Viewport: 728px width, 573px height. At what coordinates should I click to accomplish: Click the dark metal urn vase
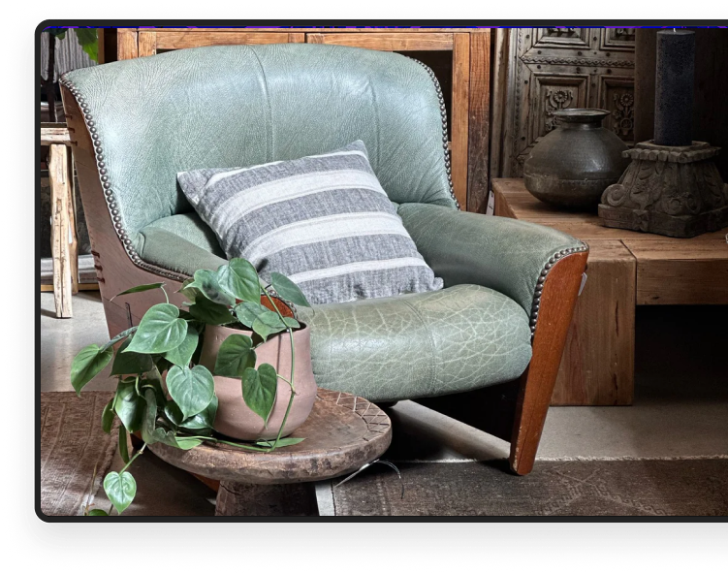[574, 160]
